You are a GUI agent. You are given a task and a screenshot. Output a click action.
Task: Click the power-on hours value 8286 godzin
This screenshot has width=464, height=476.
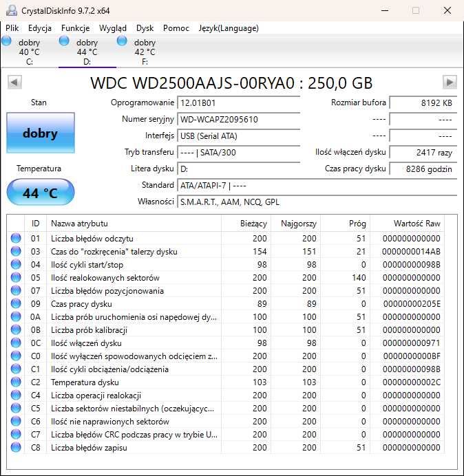click(x=423, y=169)
